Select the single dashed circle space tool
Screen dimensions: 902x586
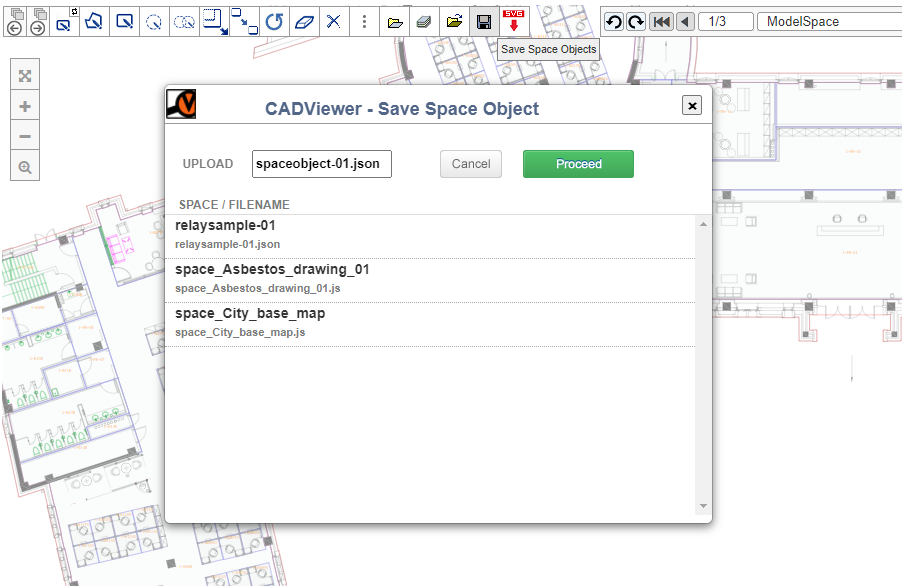tap(154, 22)
